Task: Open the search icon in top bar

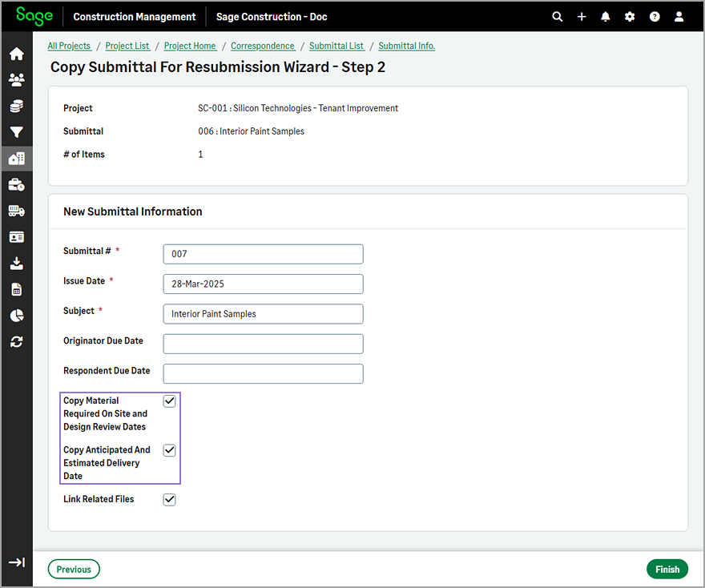Action: point(557,17)
